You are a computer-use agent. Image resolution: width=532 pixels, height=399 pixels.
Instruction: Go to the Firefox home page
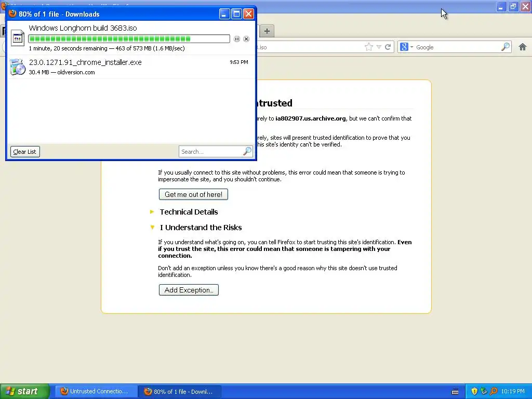click(x=523, y=47)
